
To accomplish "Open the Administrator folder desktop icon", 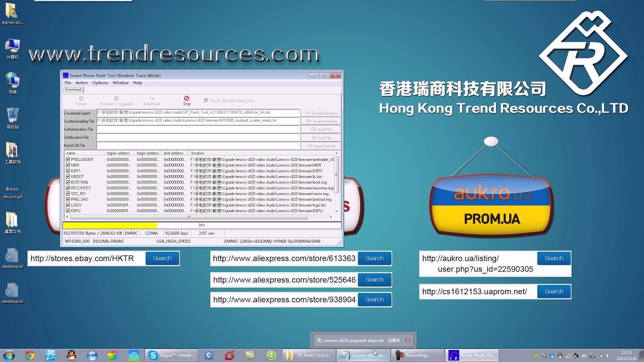I will click(12, 14).
